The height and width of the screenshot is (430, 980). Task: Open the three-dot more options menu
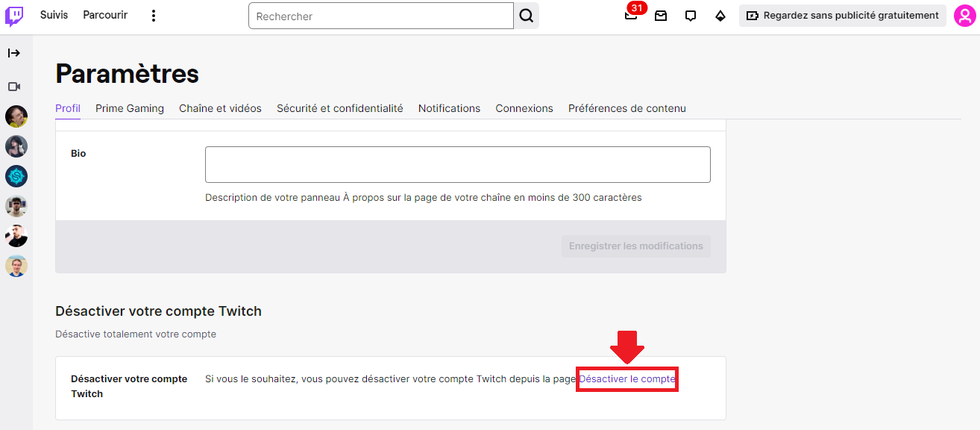click(154, 16)
